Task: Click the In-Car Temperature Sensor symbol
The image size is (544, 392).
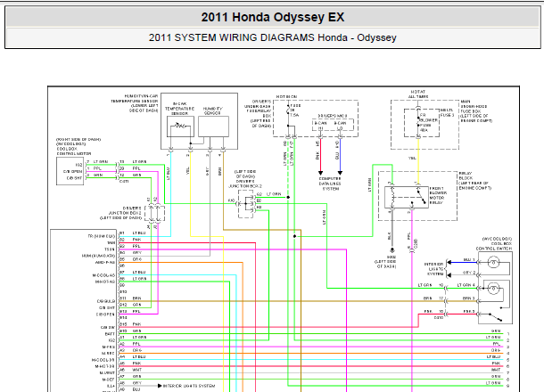Action: (x=184, y=127)
